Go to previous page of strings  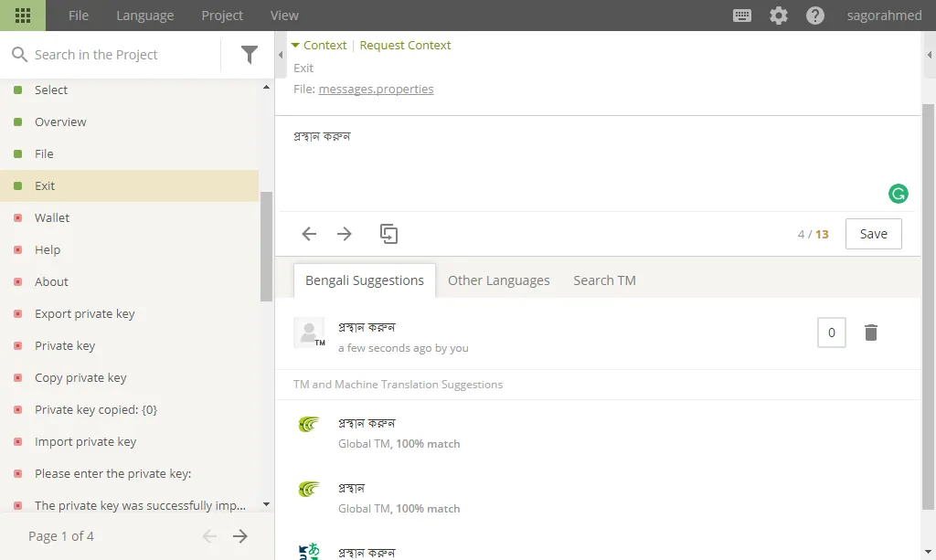coord(209,536)
